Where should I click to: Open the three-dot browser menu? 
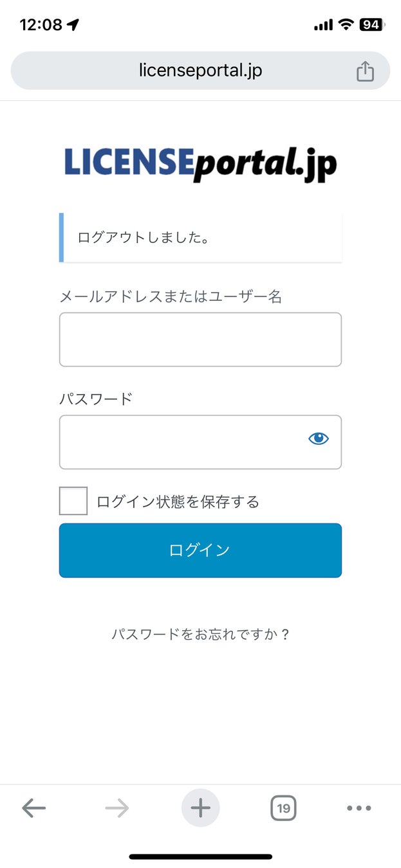point(359,808)
